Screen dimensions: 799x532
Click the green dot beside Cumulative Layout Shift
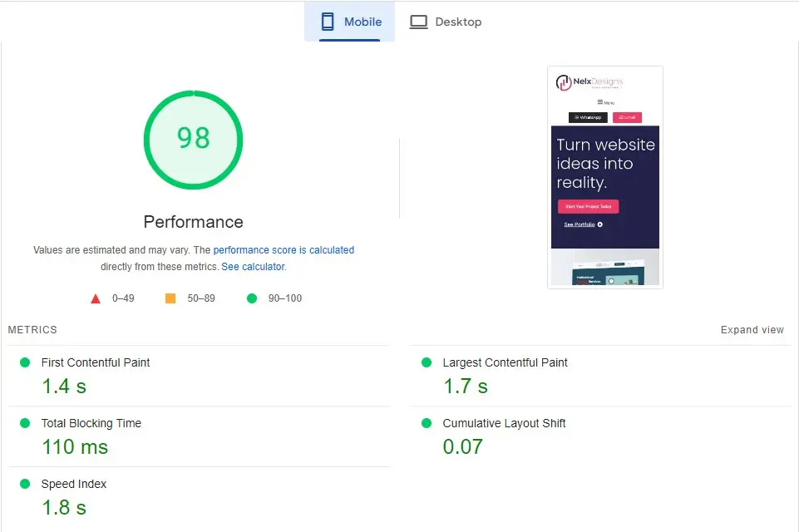428,424
